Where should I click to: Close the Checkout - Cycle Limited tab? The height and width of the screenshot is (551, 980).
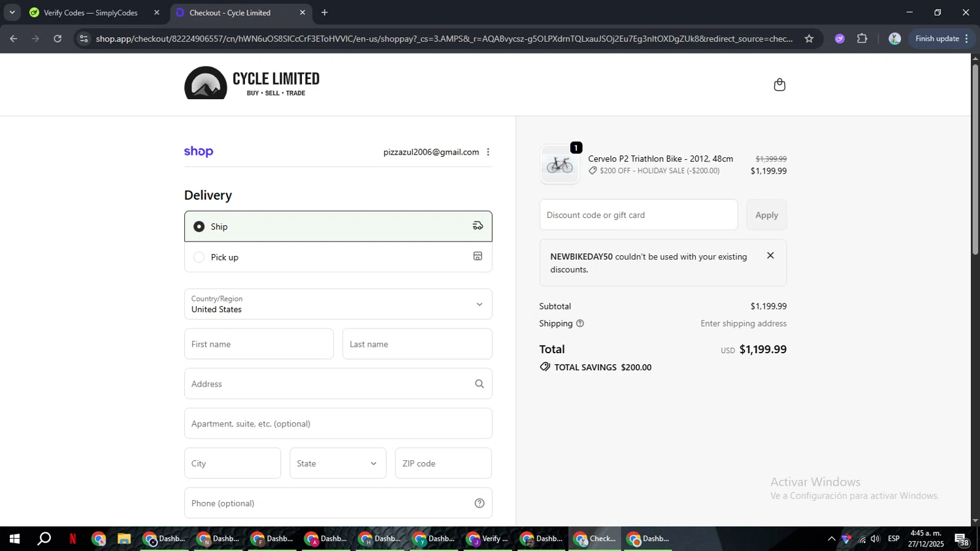click(x=302, y=12)
